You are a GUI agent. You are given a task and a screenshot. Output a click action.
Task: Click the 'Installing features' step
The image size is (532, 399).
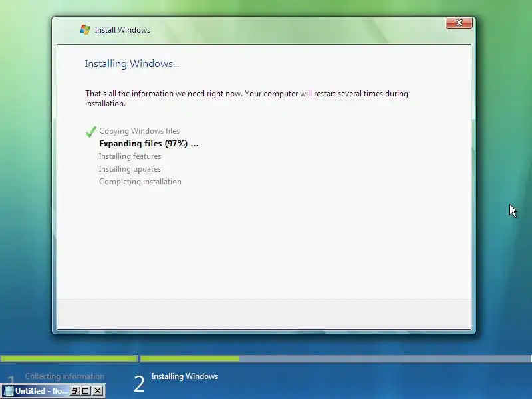point(130,156)
